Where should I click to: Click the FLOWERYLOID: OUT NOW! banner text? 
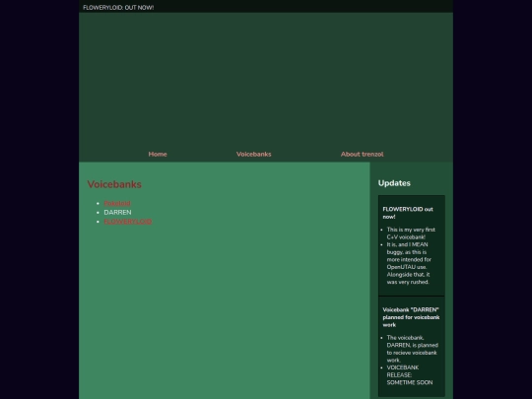tap(118, 8)
